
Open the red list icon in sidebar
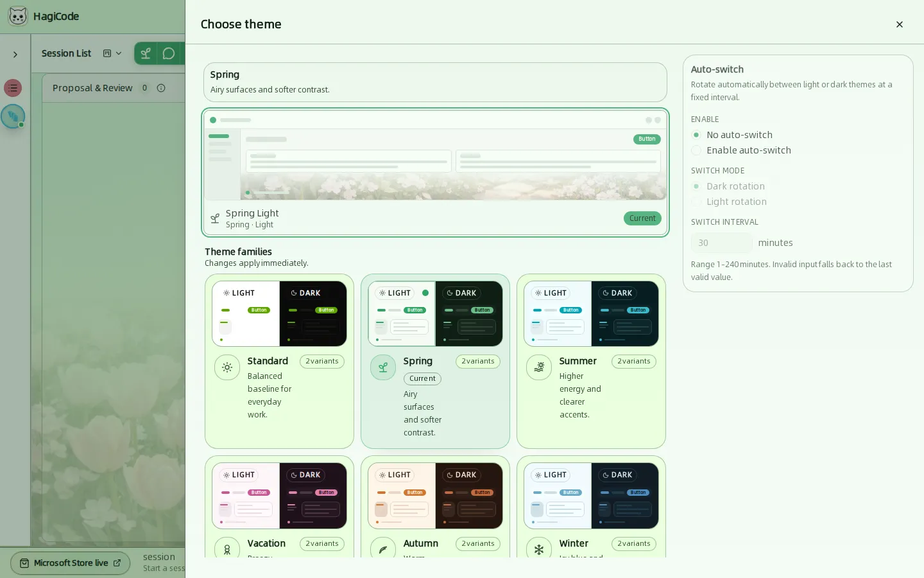coord(13,88)
